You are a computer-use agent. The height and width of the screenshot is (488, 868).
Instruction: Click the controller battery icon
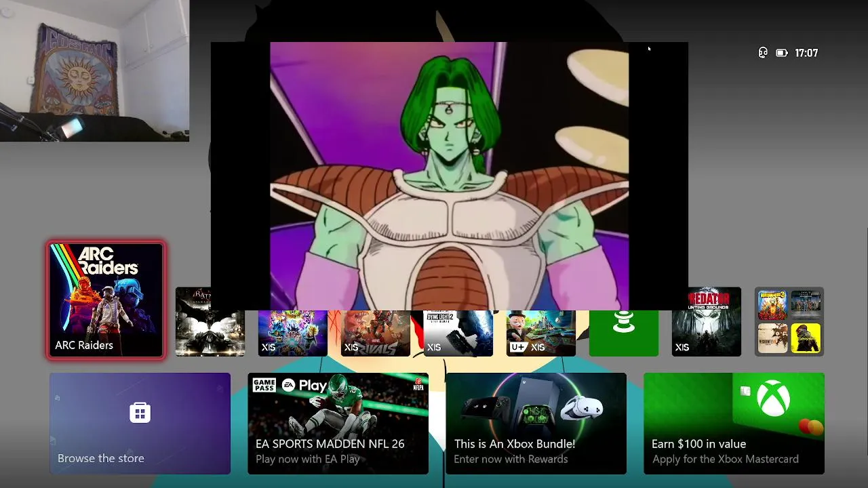pyautogui.click(x=782, y=53)
